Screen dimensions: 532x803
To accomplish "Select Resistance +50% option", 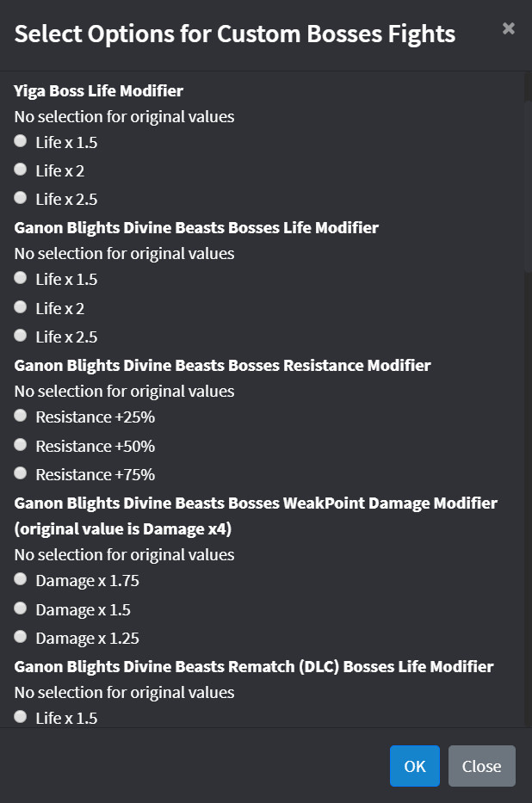I will pyautogui.click(x=20, y=444).
